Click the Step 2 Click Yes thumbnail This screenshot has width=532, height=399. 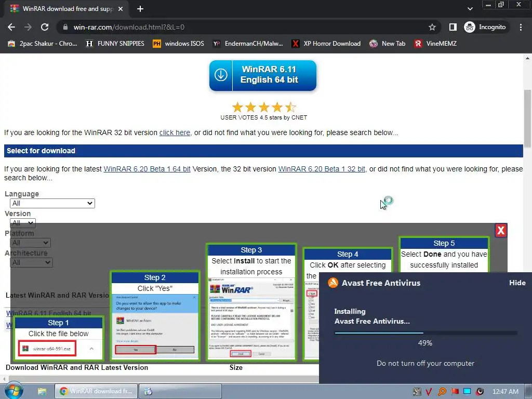click(x=155, y=315)
